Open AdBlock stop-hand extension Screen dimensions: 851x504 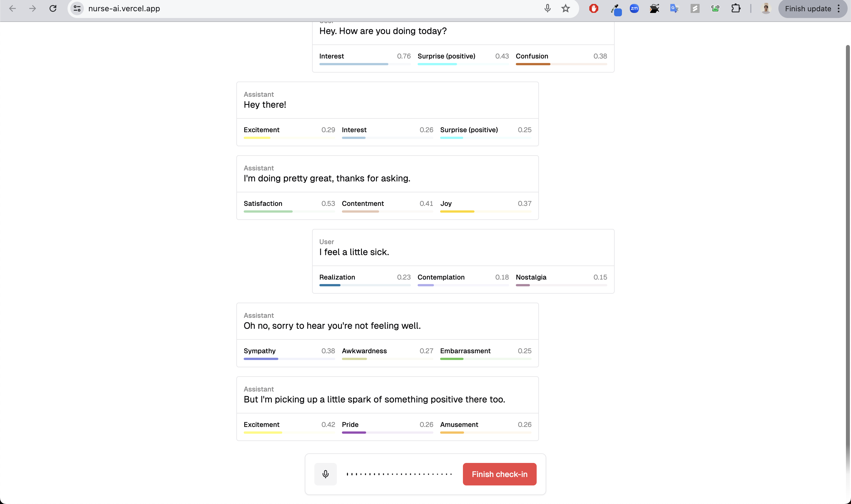click(594, 8)
